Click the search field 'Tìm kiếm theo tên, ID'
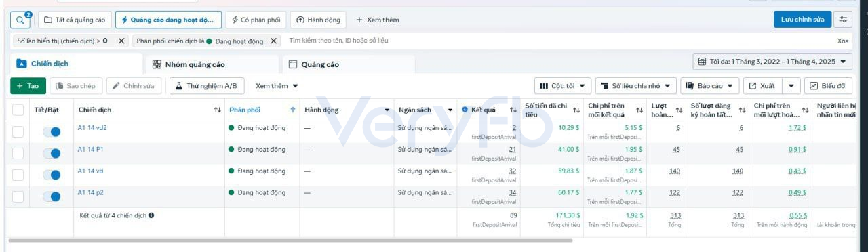Viewport: 868px width, 252px height. click(556, 41)
